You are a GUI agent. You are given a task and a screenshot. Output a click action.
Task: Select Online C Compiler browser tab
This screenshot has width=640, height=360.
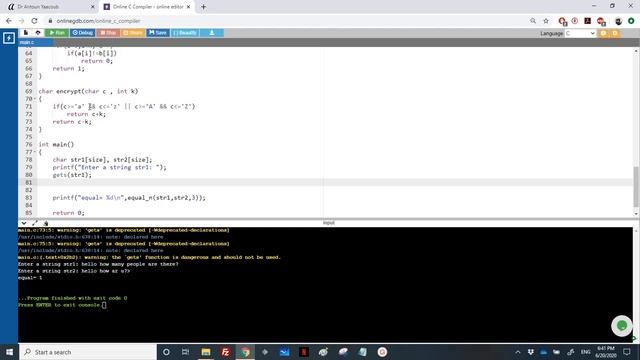[x=147, y=7]
